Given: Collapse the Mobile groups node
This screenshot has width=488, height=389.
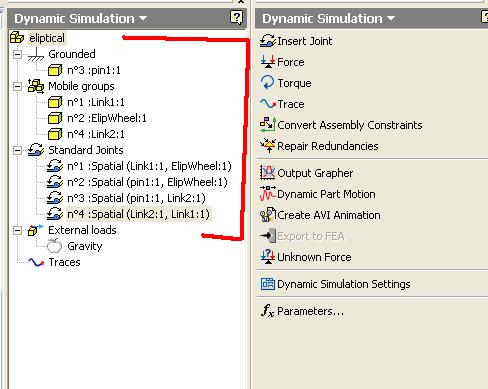Looking at the screenshot, I should [17, 86].
